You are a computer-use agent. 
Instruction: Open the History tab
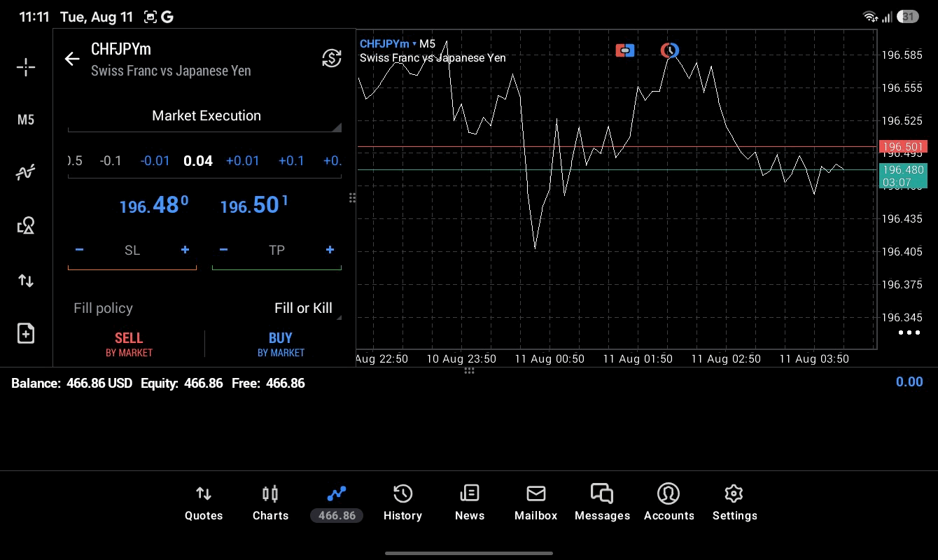coord(402,504)
